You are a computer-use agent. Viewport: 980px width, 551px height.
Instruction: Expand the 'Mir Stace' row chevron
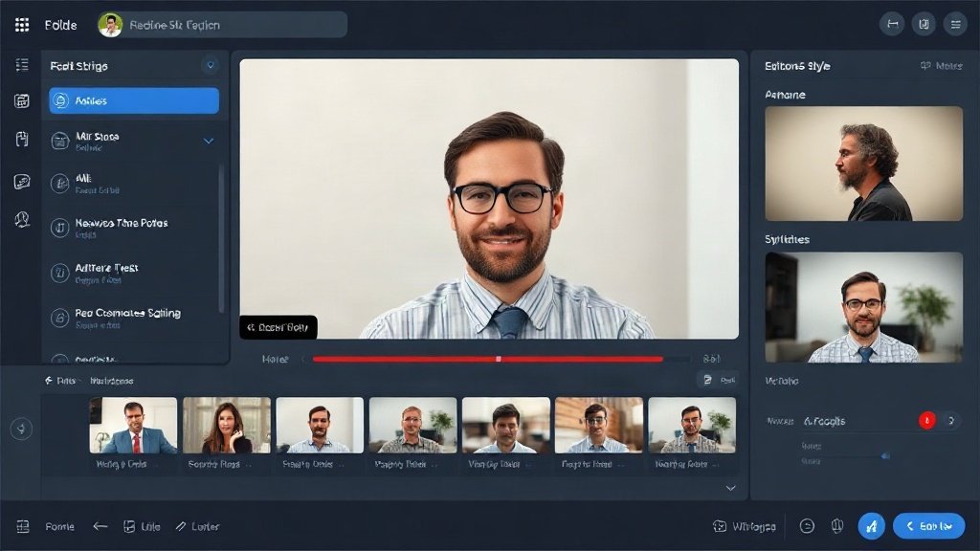tap(209, 142)
